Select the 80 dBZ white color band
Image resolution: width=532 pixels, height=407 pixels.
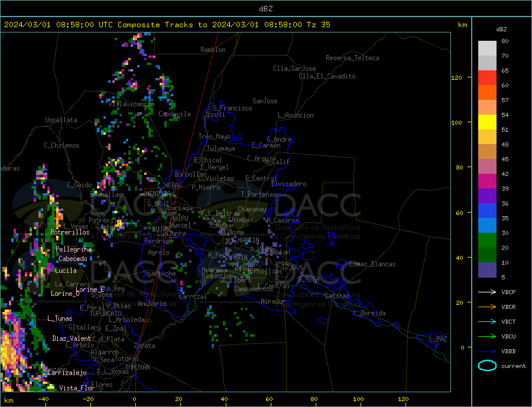click(x=487, y=48)
